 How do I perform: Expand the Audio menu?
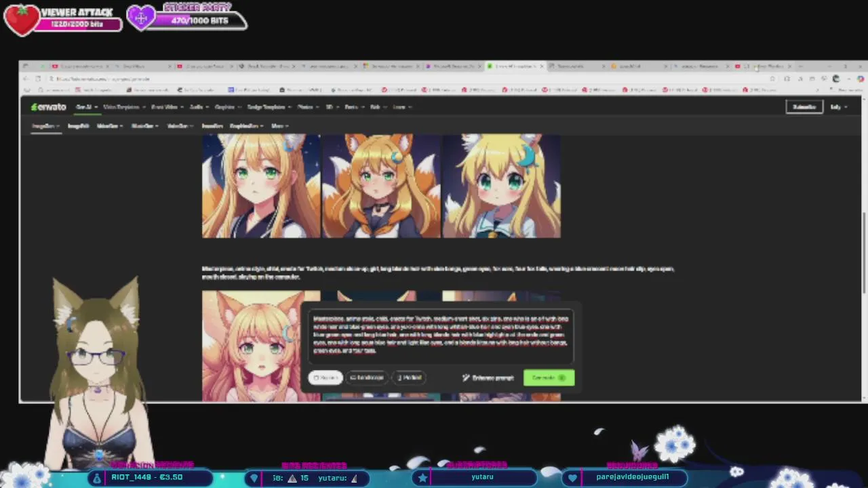(x=199, y=107)
